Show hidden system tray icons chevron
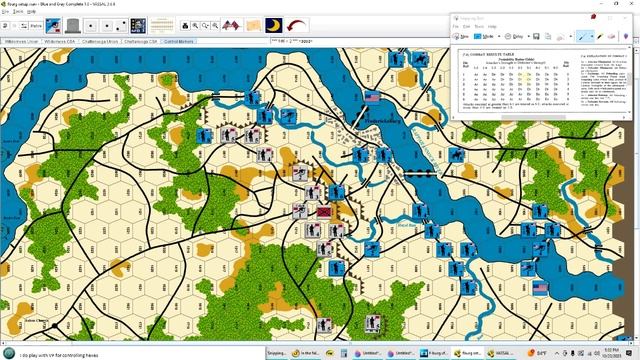The image size is (640, 360). click(x=557, y=353)
